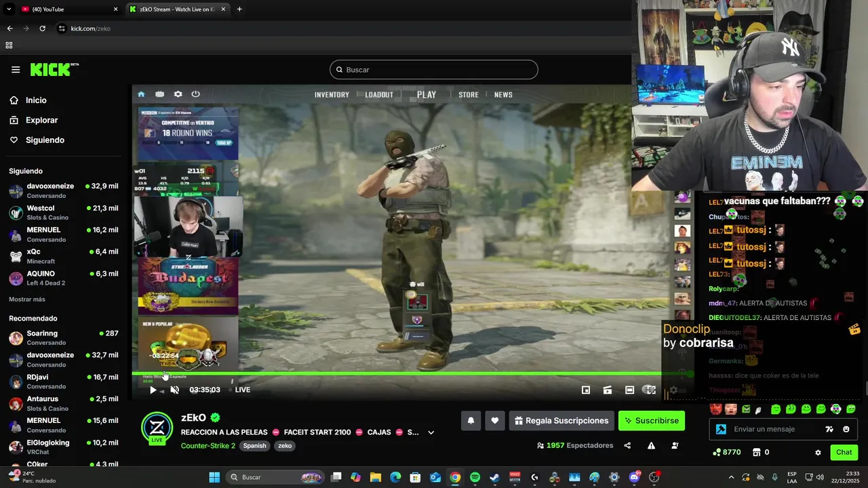Open Antaurus recommended channel
Image resolution: width=868 pixels, height=488 pixels.
(64, 403)
